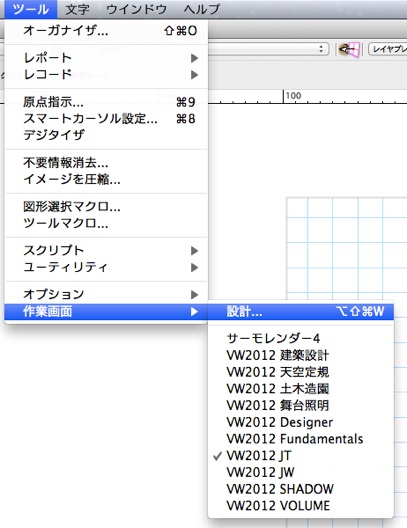Switch to サーモレンダー4 workspace

click(x=301, y=338)
